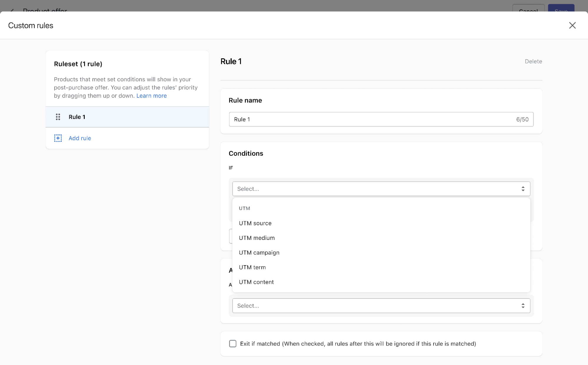Image resolution: width=588 pixels, height=365 pixels.
Task: Click the Rule name text field
Action: coord(371,119)
